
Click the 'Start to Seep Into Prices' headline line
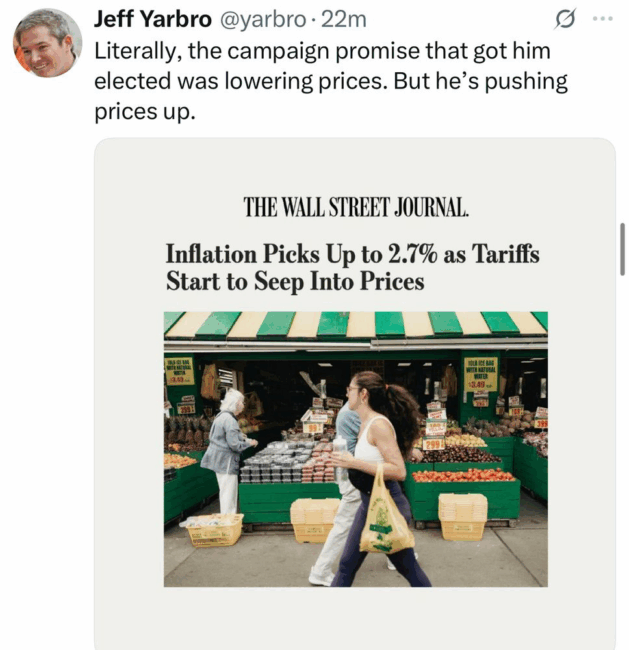pyautogui.click(x=295, y=281)
